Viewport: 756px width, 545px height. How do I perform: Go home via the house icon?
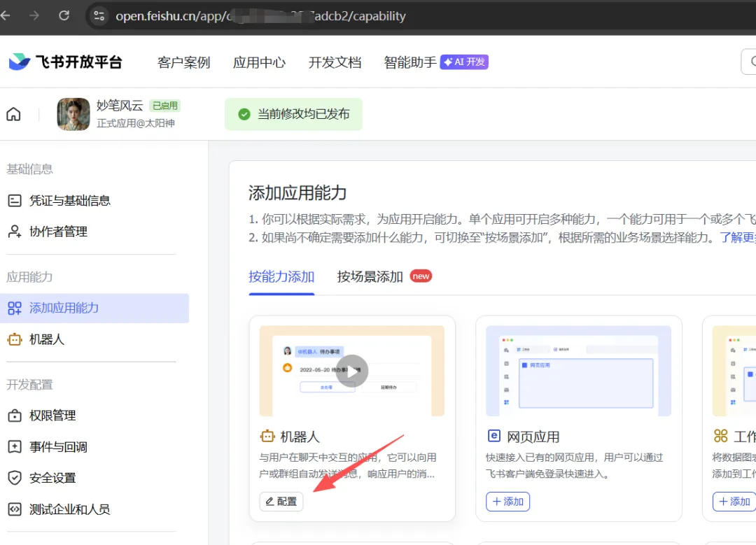pos(13,114)
